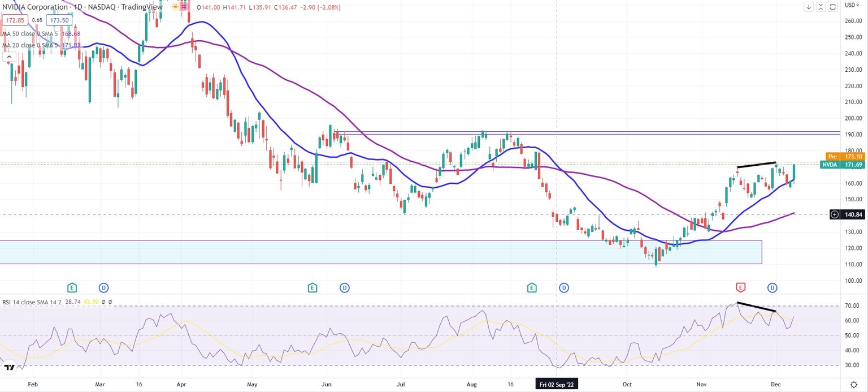Click the buy price 173.50 button
Image resolution: width=868 pixels, height=392 pixels.
59,20
